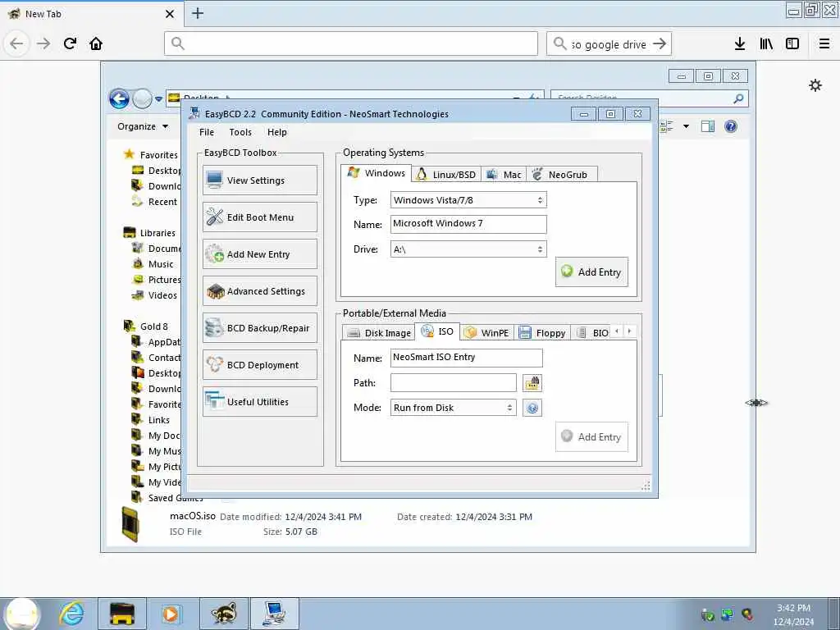Open browser hamburger menu
This screenshot has height=630, width=840.
824,43
